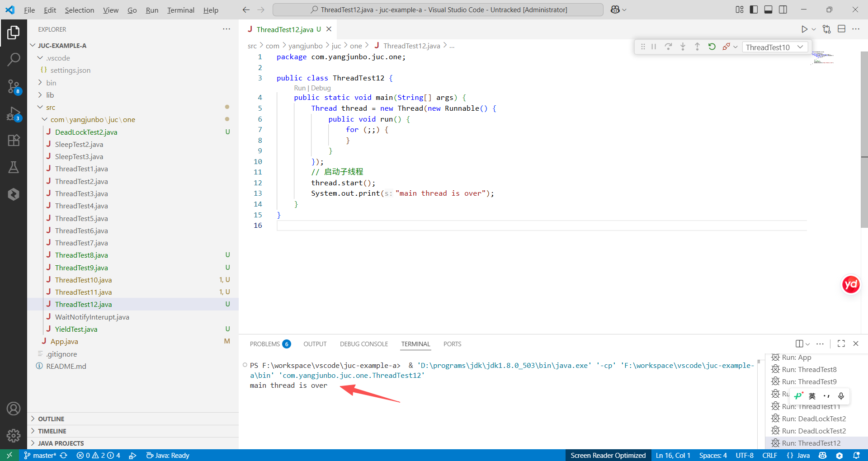Disconnect the debugger

pyautogui.click(x=726, y=47)
